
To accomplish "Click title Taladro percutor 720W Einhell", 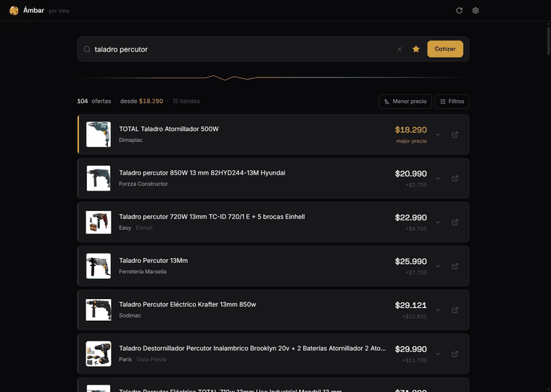I will click(212, 217).
